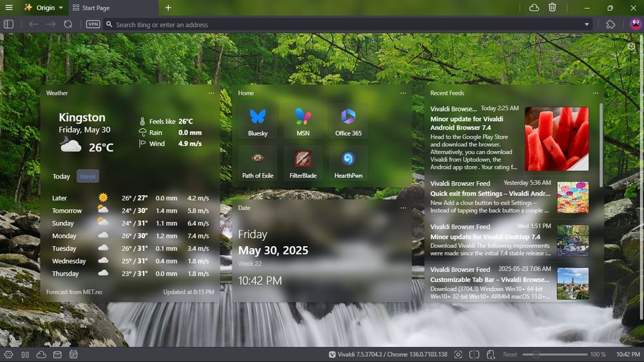Click the 10:42 PM status bar clock
Image resolution: width=644 pixels, height=362 pixels.
click(x=628, y=355)
